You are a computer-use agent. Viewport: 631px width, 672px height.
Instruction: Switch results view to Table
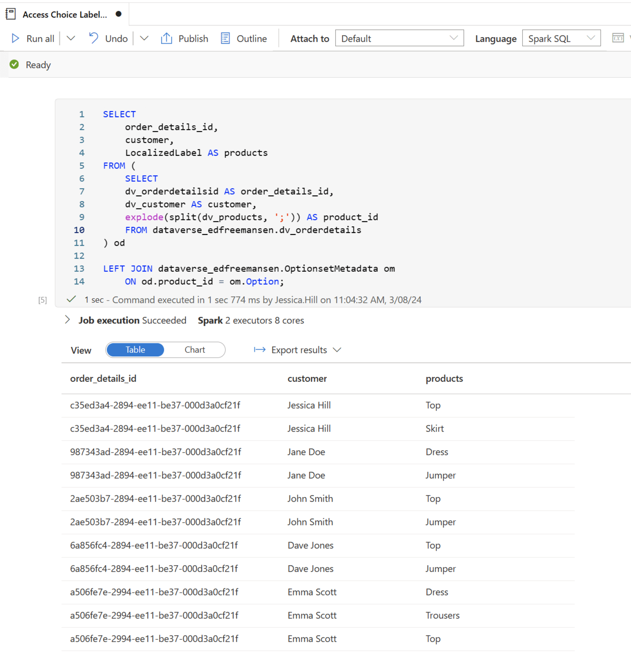pyautogui.click(x=135, y=350)
